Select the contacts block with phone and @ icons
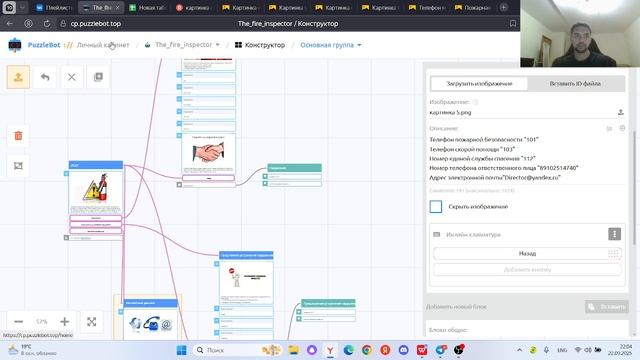Screen dimensions: 640x360 (150, 324)
